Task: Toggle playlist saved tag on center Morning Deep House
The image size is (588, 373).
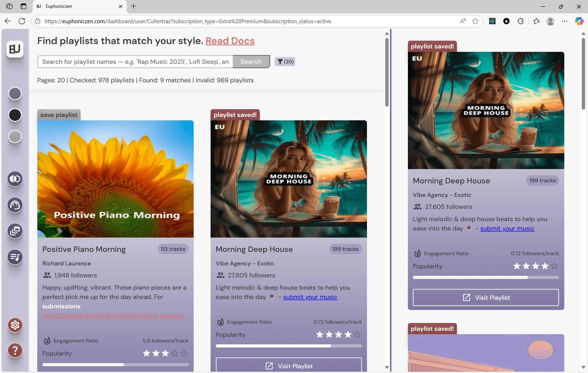Action: click(235, 115)
